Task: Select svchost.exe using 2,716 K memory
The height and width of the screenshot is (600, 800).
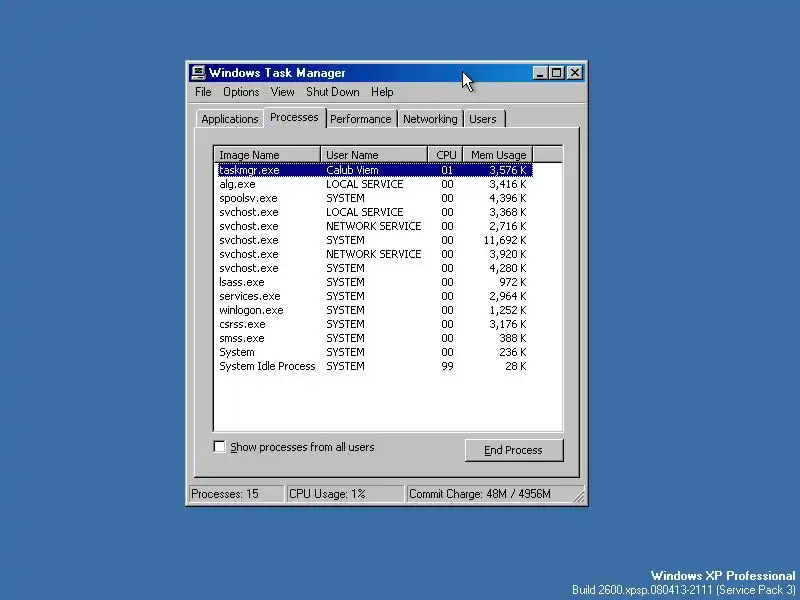Action: pyautogui.click(x=374, y=226)
